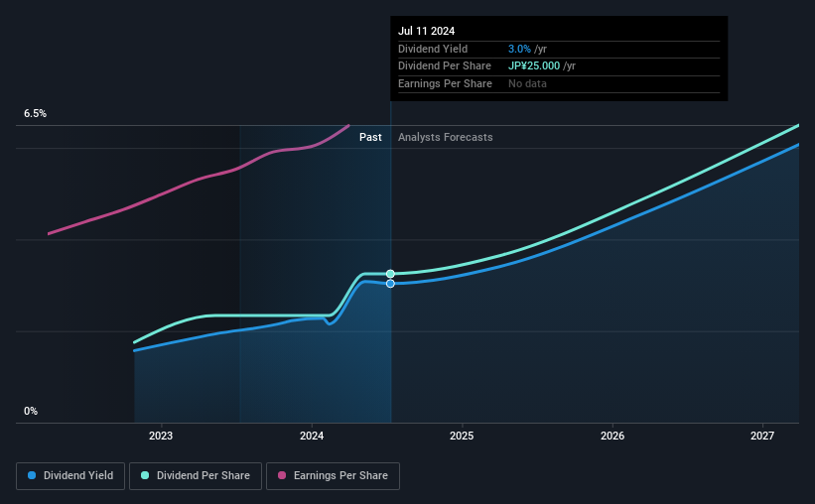Select the teal data point marker on chart
This screenshot has width=815, height=504.
[390, 274]
